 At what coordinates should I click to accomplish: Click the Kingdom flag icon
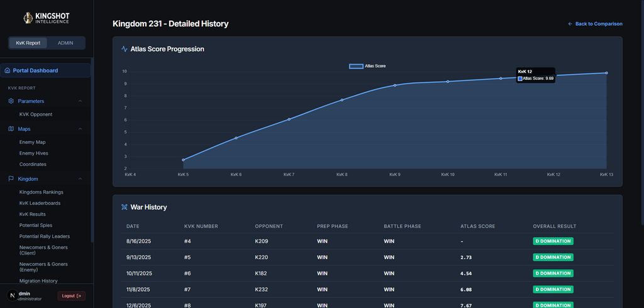[11, 179]
